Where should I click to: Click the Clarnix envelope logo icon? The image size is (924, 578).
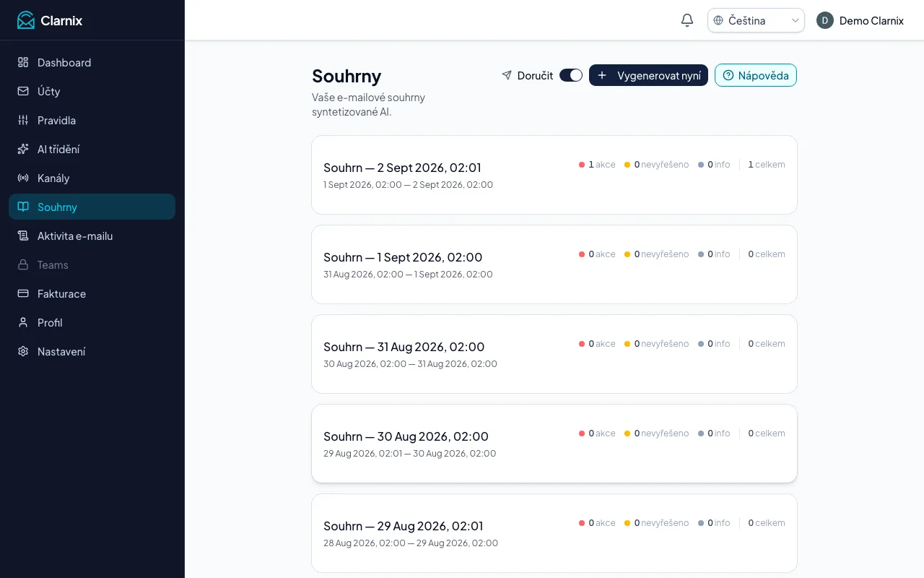[x=26, y=20]
